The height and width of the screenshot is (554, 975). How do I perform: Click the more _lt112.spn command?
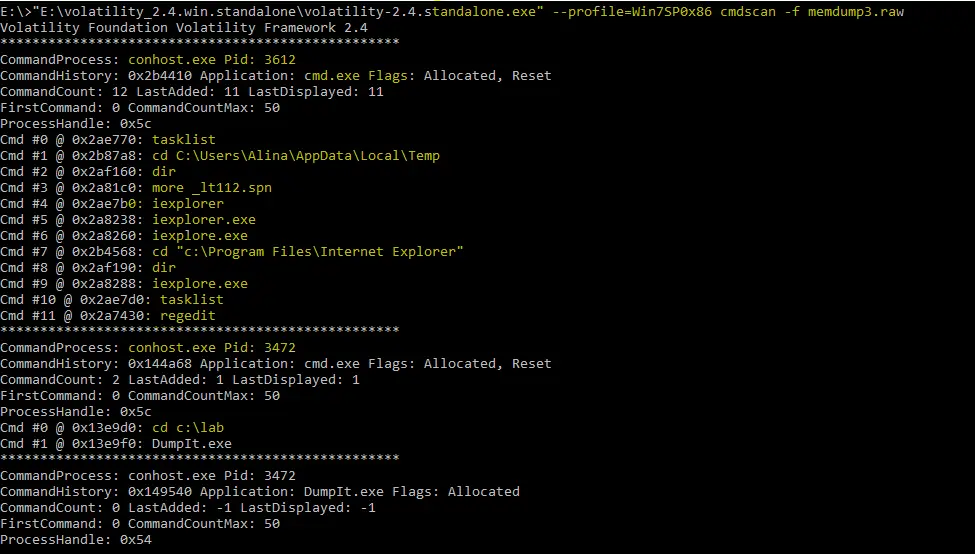(x=211, y=188)
